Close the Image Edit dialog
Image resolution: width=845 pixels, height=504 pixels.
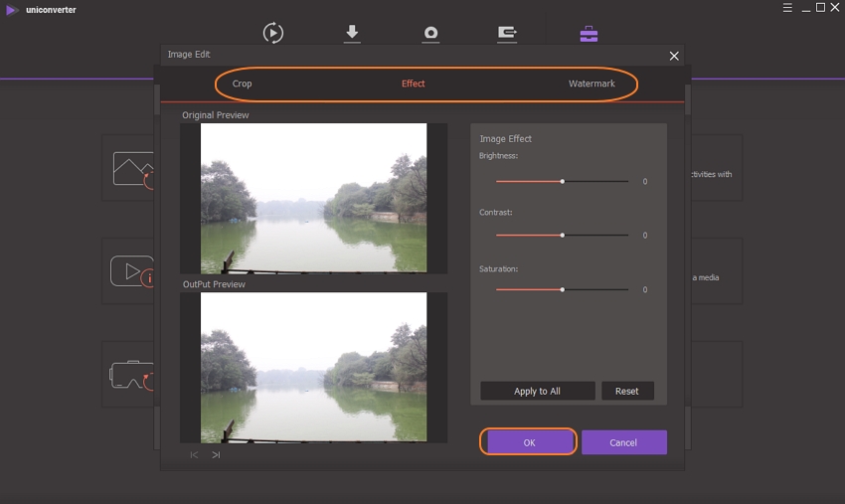[674, 56]
